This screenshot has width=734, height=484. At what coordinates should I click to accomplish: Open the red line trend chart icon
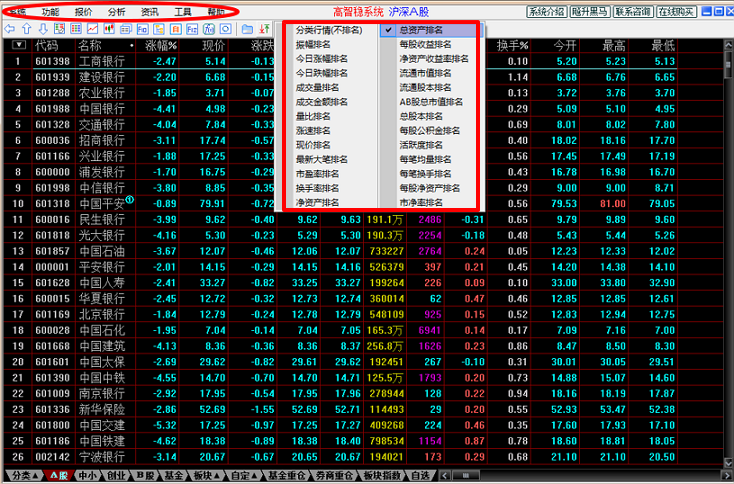(x=93, y=29)
